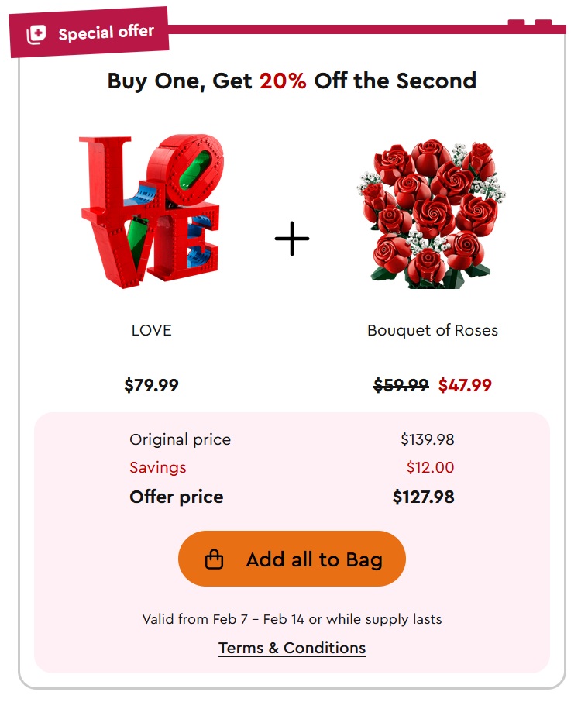Click the shopping bag icon on the orange button

point(214,559)
